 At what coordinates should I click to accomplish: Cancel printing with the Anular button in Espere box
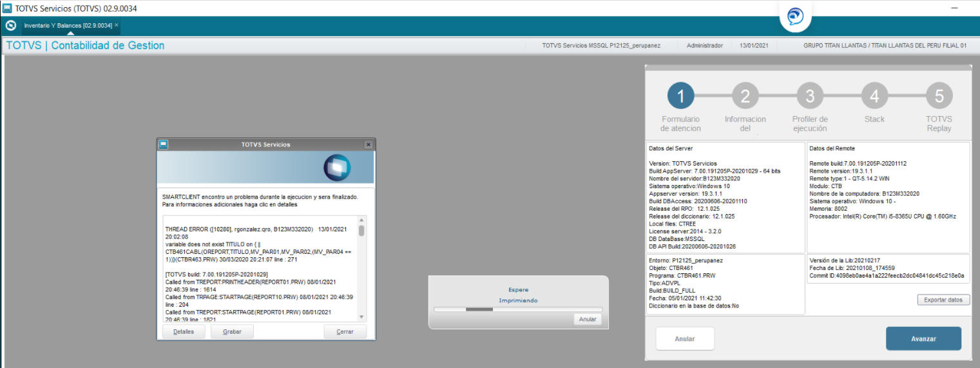click(588, 319)
